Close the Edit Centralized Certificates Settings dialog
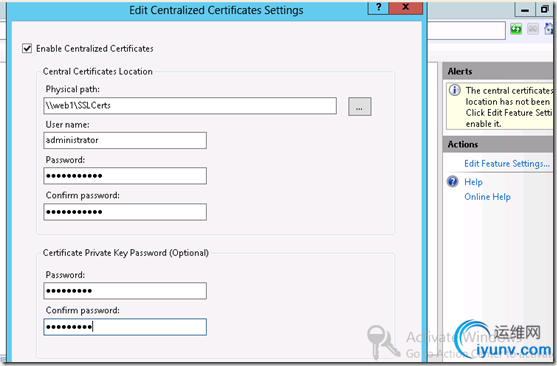This screenshot has height=366, width=557. [x=406, y=8]
